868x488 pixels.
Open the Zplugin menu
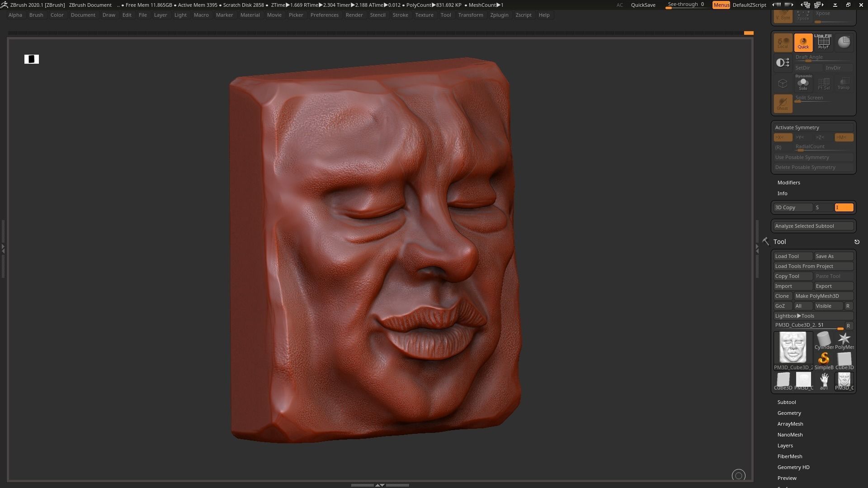(x=499, y=15)
